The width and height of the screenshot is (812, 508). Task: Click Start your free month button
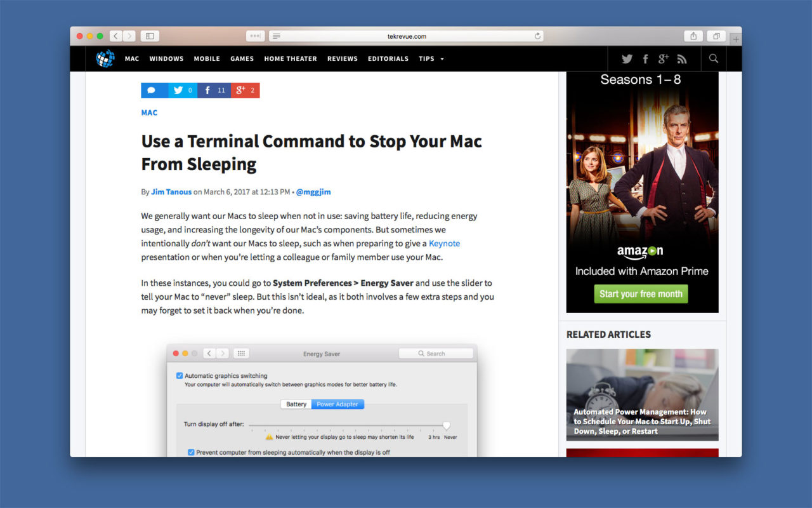[641, 294]
